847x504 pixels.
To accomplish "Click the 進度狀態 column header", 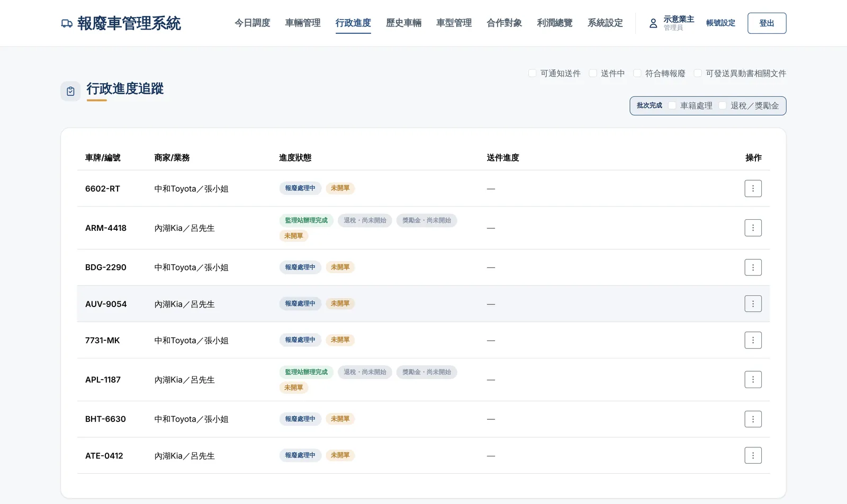I will (x=295, y=158).
